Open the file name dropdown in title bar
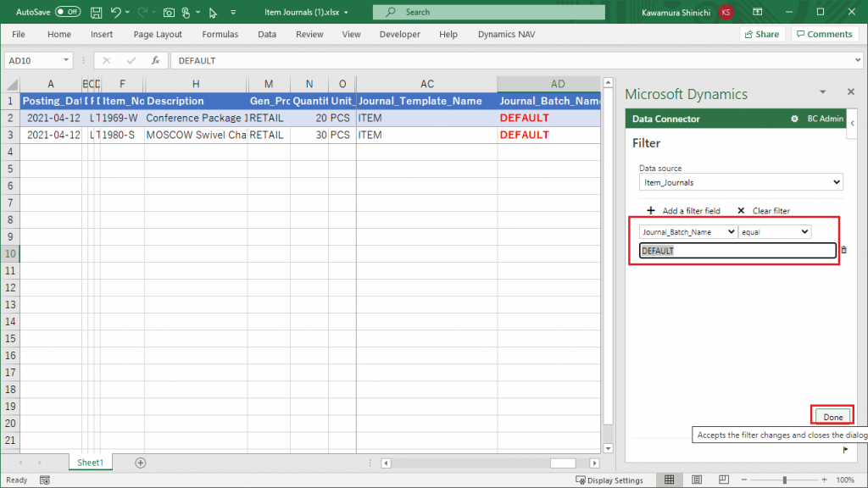Image resolution: width=868 pixels, height=488 pixels. [346, 12]
